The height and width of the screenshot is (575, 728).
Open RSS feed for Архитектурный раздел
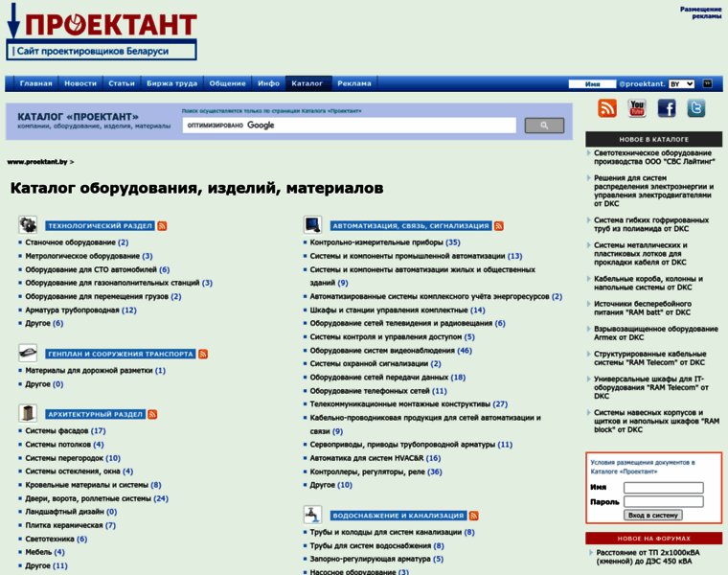152,414
